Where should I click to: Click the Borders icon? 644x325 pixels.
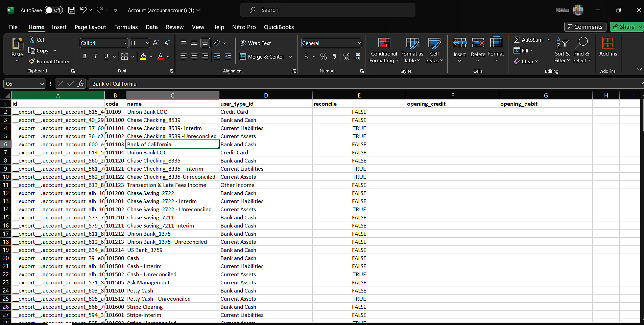tap(124, 57)
